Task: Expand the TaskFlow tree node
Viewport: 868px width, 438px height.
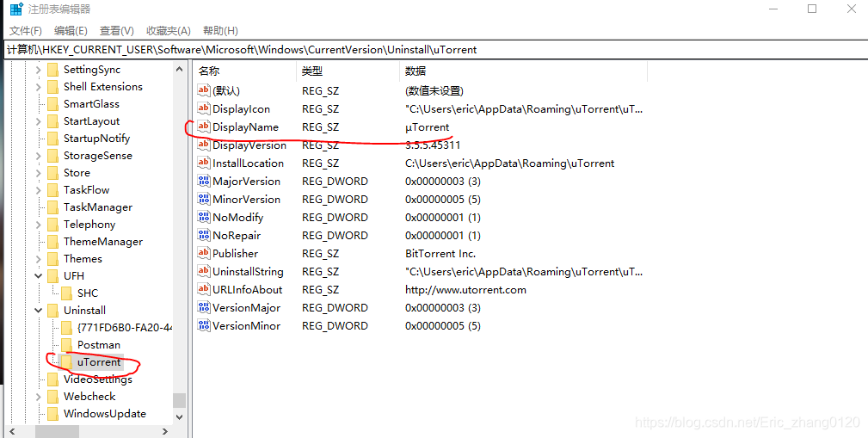Action: (x=38, y=190)
